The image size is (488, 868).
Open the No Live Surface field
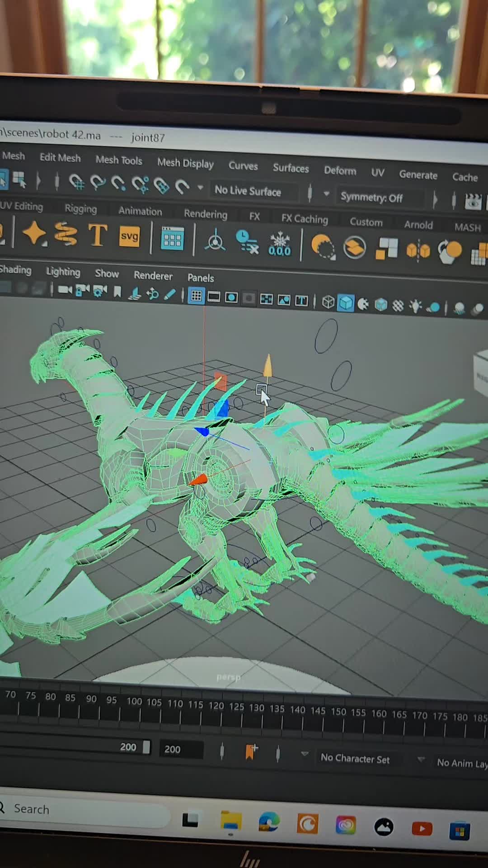pyautogui.click(x=254, y=191)
